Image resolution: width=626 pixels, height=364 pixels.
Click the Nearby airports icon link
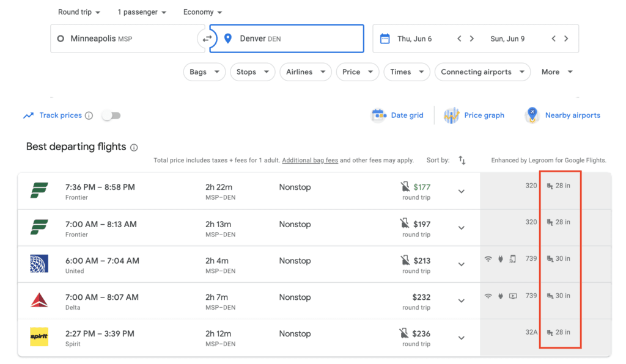532,115
